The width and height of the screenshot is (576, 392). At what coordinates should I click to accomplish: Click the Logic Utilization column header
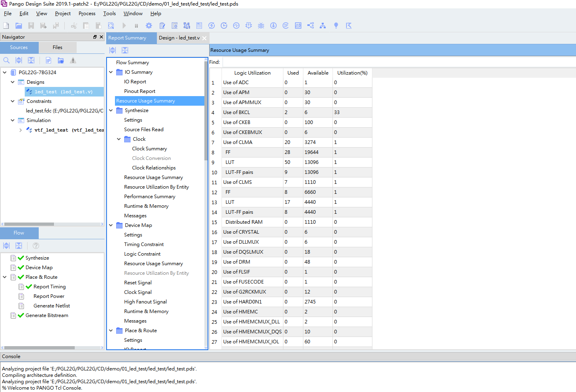point(252,73)
